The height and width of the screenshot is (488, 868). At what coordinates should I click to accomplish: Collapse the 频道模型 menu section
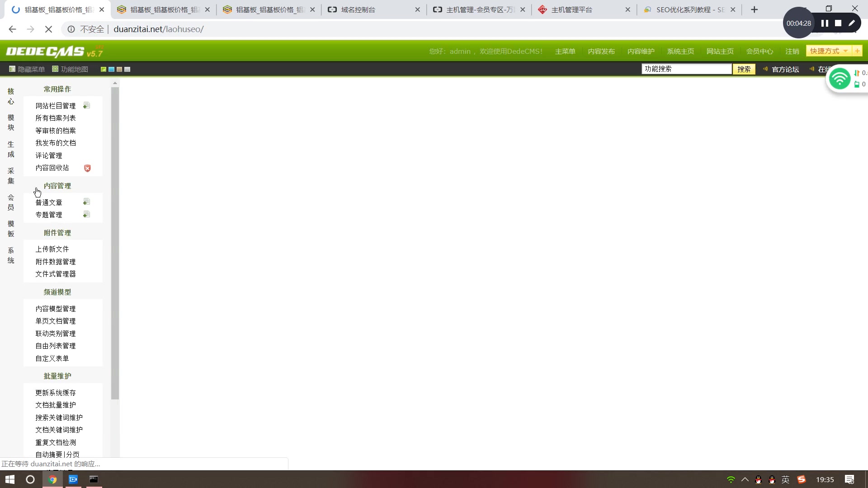point(57,292)
